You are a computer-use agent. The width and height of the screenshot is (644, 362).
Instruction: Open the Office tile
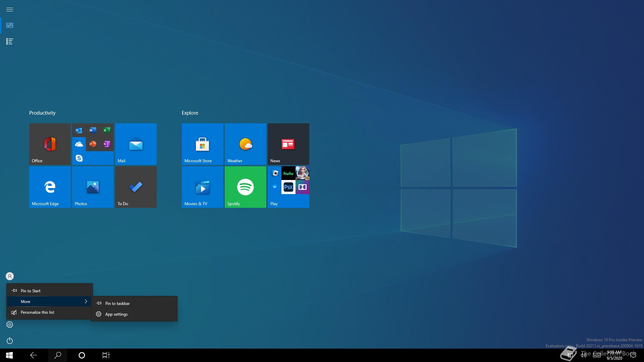50,144
